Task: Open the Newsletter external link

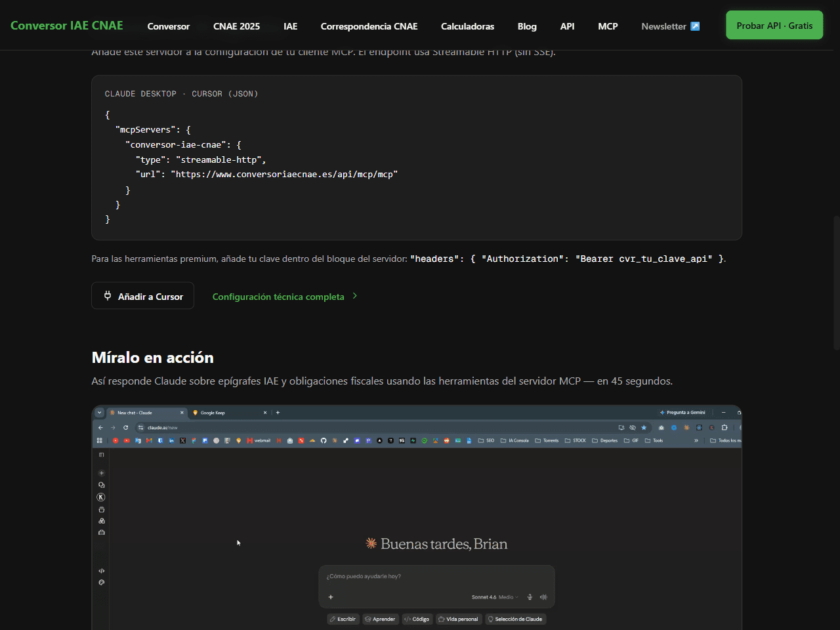Action: [x=670, y=26]
